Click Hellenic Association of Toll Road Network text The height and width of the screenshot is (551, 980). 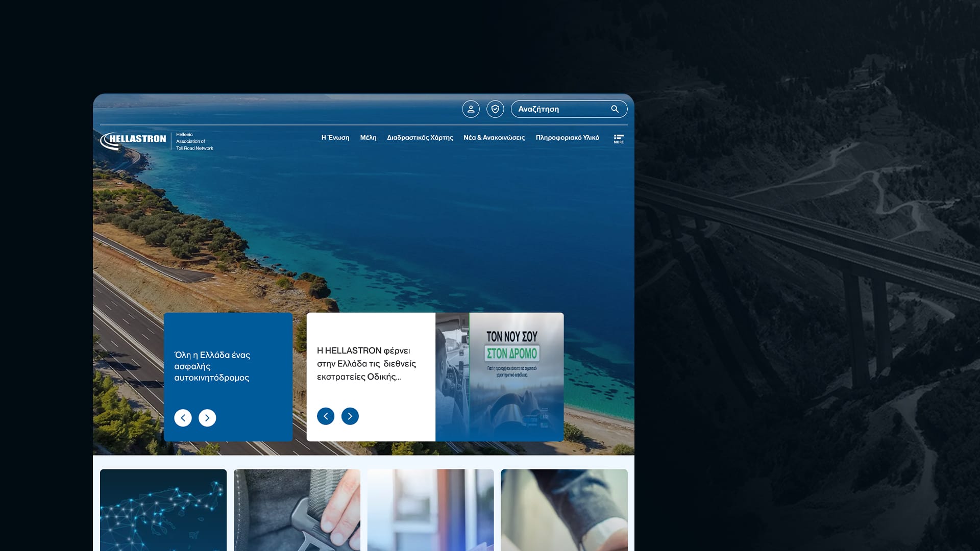coord(194,141)
